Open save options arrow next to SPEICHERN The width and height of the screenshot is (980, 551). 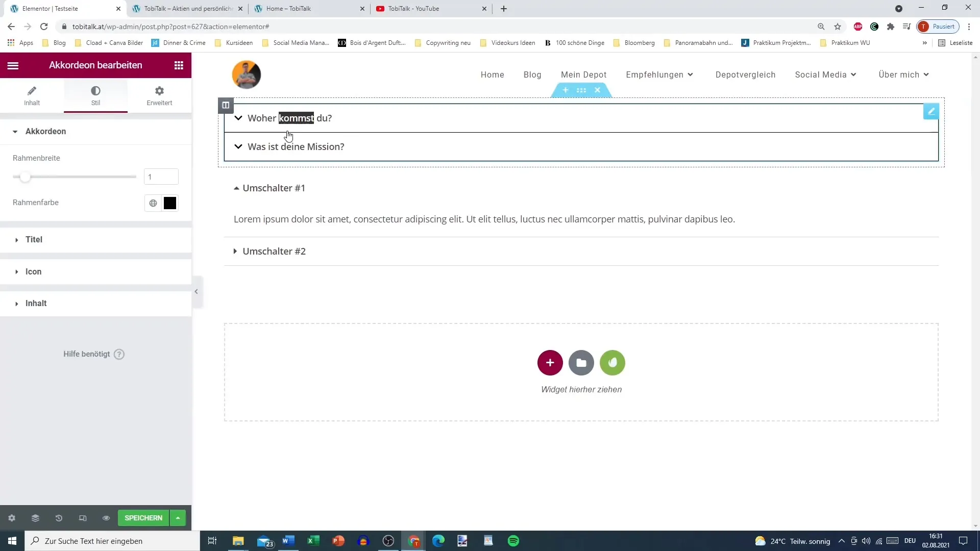point(178,518)
